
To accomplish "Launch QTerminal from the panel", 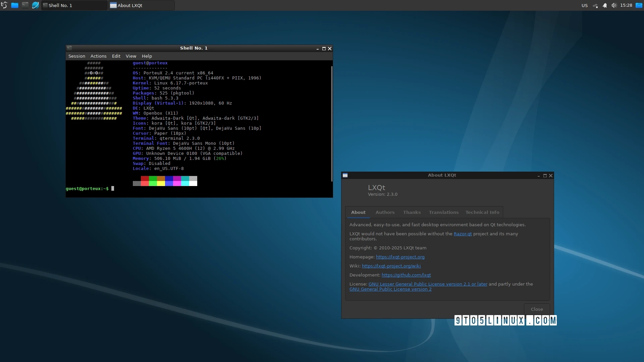I will pyautogui.click(x=25, y=5).
